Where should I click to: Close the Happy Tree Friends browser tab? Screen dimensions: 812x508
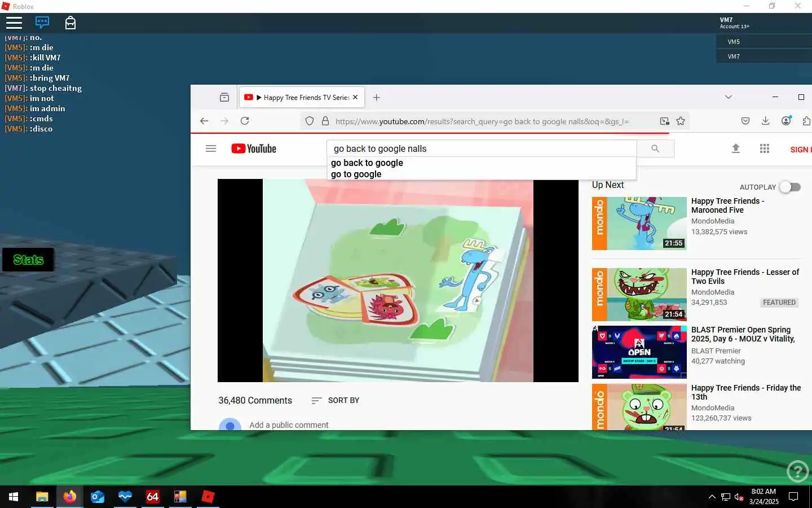click(355, 97)
